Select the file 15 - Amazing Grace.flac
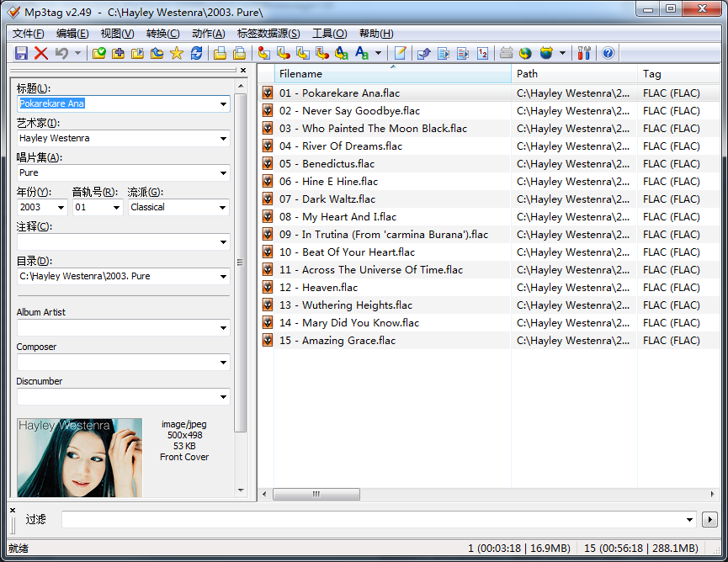The image size is (728, 562). 337,341
